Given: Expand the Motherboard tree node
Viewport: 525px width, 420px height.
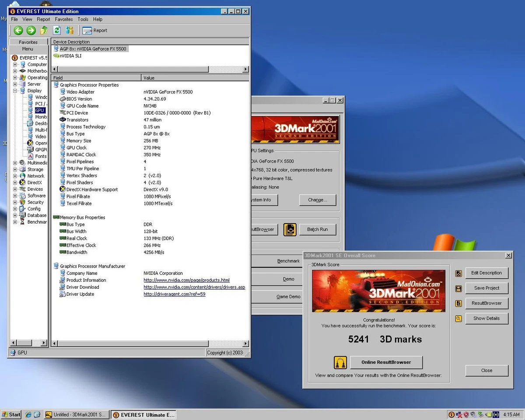Looking at the screenshot, I should [x=15, y=71].
